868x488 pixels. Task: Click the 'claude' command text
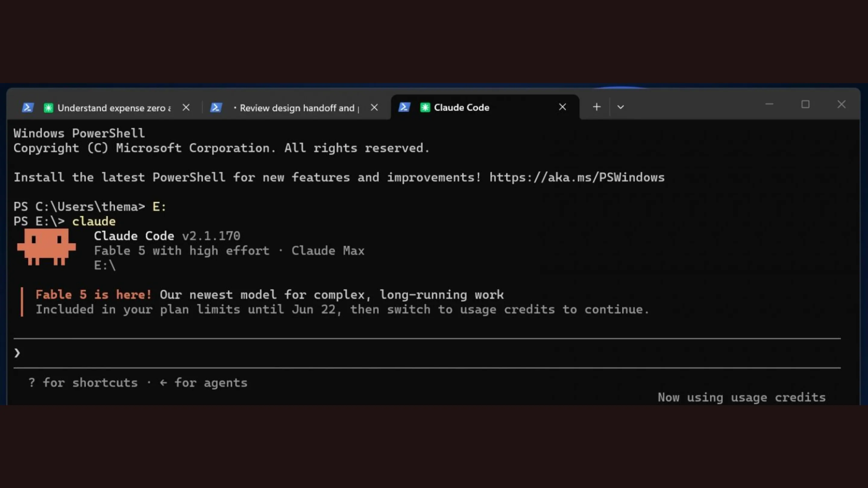click(94, 221)
